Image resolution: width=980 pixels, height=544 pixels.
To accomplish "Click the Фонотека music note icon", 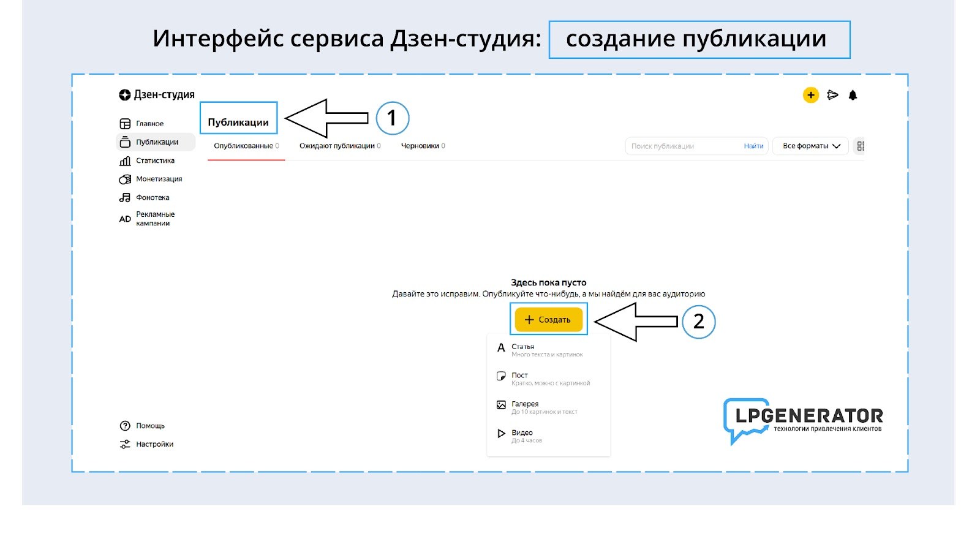I will coord(125,197).
